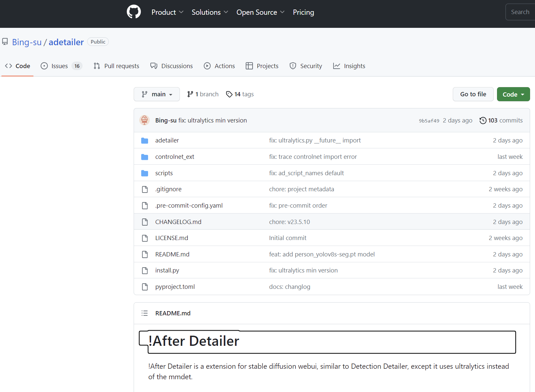Expand the Solutions dropdown menu
This screenshot has width=535, height=392.
click(x=210, y=12)
